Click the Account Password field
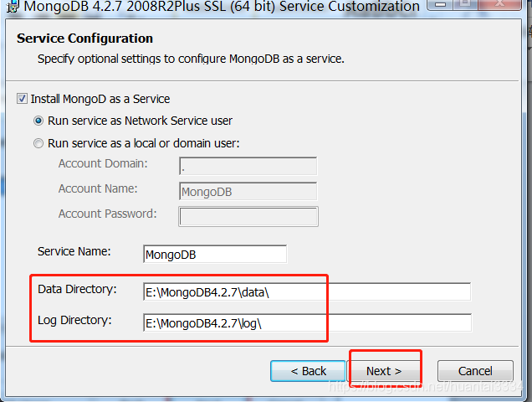The height and width of the screenshot is (402, 532). point(248,216)
